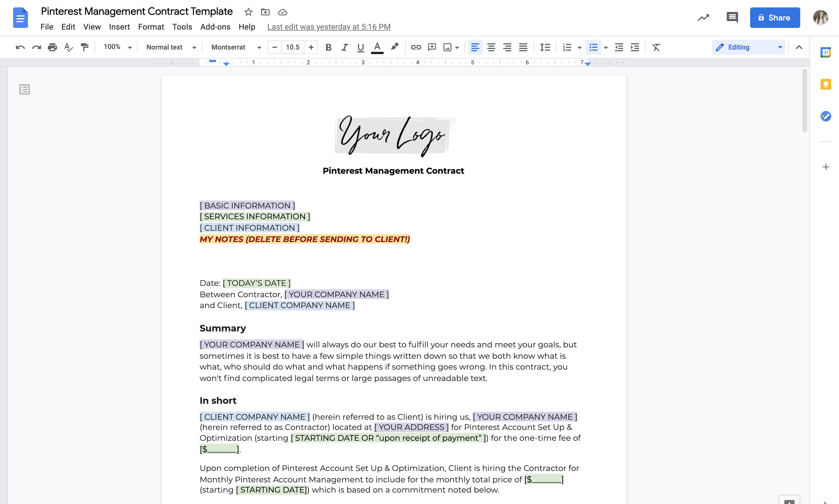Open the Montserrat font dropdown
This screenshot has width=839, height=504.
coord(236,47)
